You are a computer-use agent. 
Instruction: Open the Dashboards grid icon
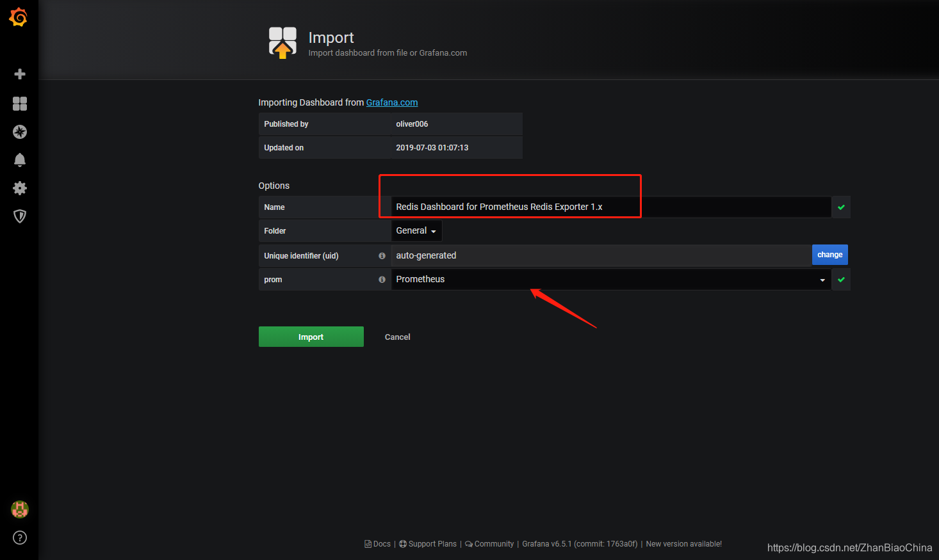click(x=20, y=104)
